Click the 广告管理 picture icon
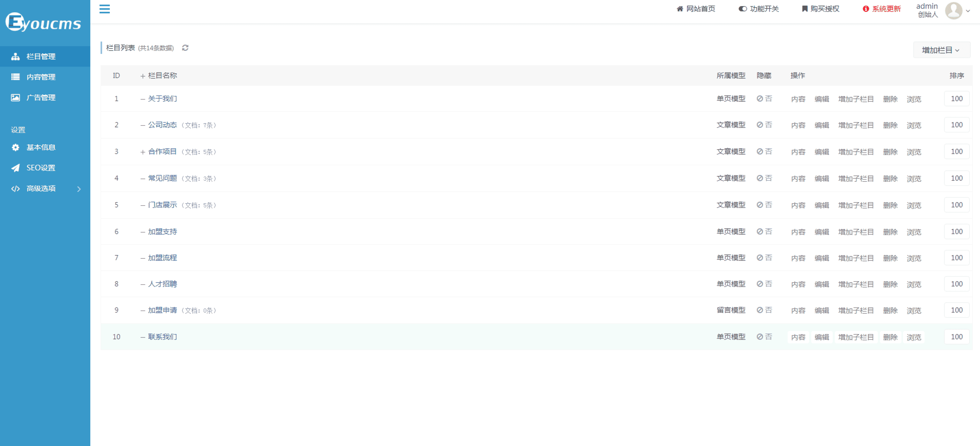 point(16,98)
